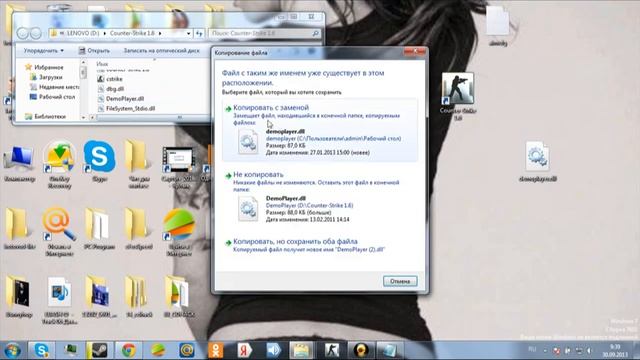
Task: Click Skype icon in taskbar
Action: [x=41, y=351]
